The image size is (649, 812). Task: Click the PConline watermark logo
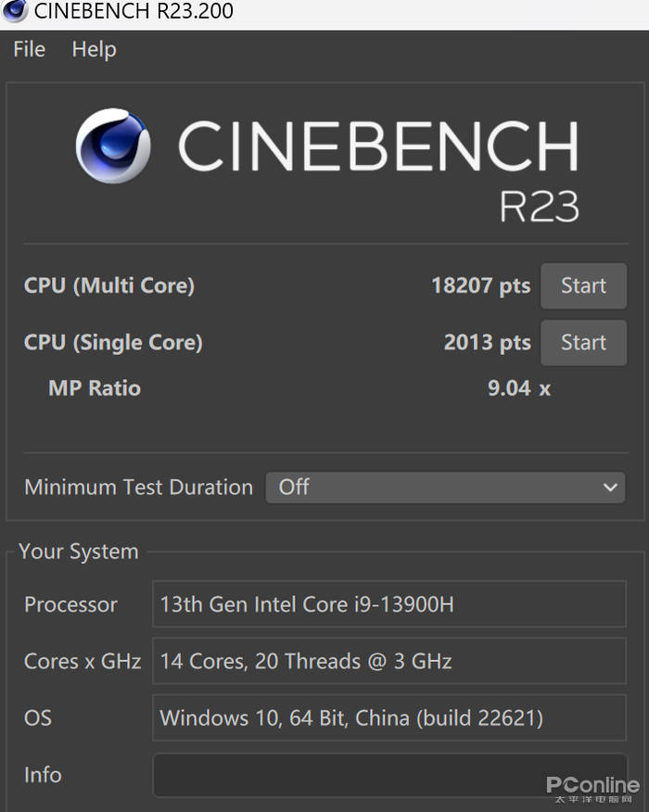tap(592, 786)
